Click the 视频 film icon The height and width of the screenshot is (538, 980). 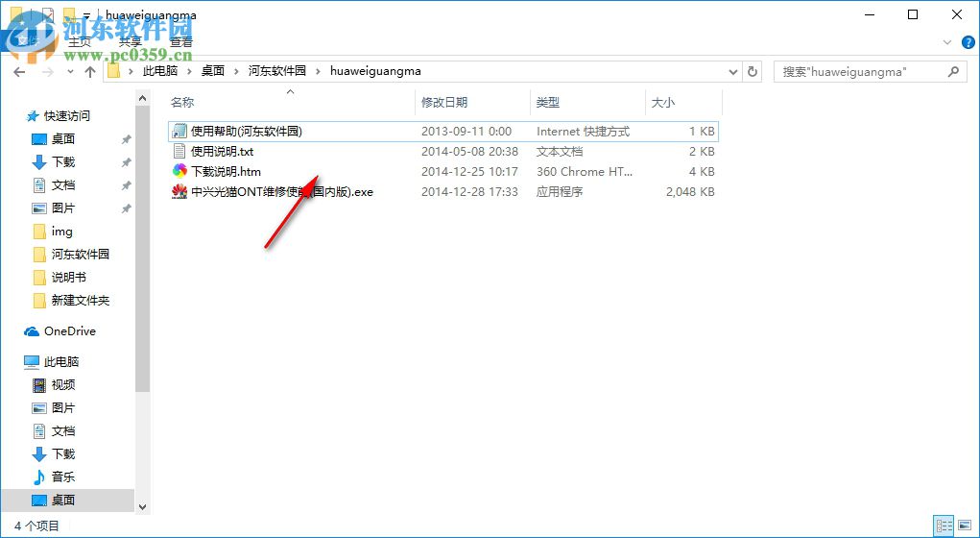tap(39, 384)
